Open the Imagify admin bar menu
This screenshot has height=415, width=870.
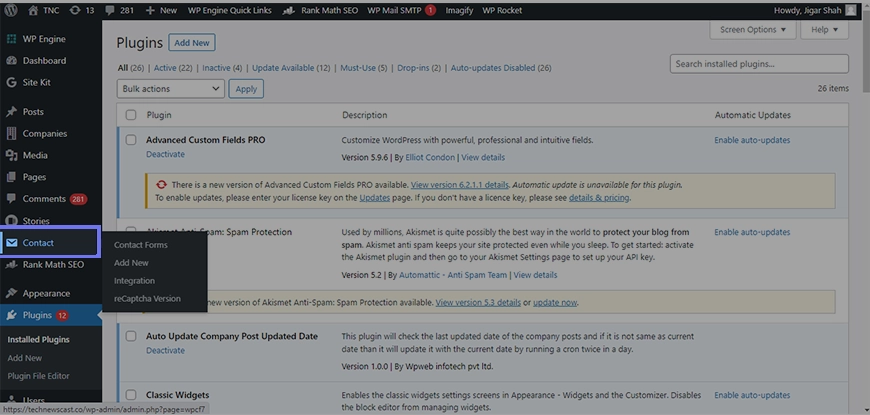point(459,10)
